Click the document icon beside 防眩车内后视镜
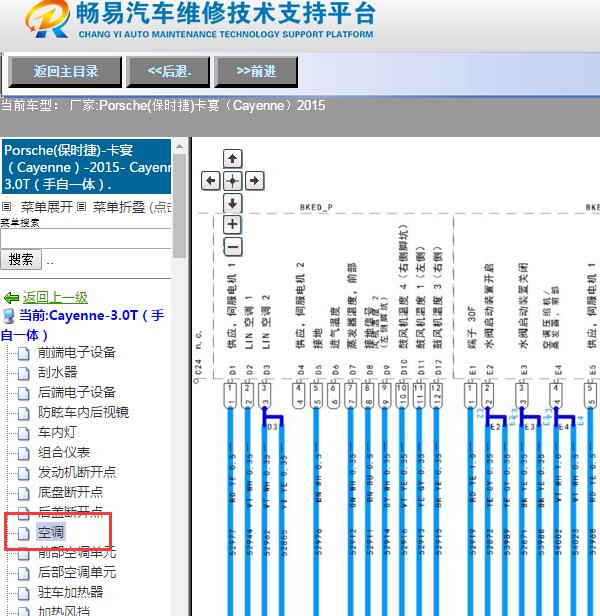Viewport: 600px width, 616px height. coord(24,413)
